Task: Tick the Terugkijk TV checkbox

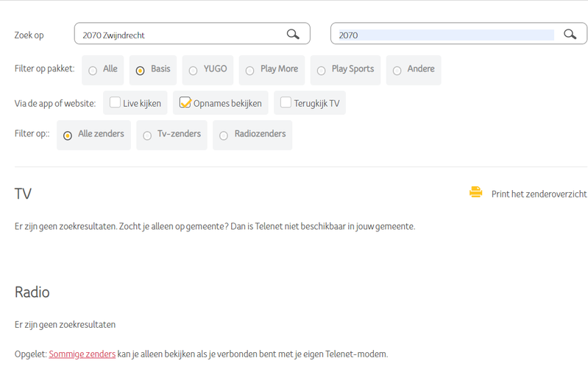Action: point(286,103)
